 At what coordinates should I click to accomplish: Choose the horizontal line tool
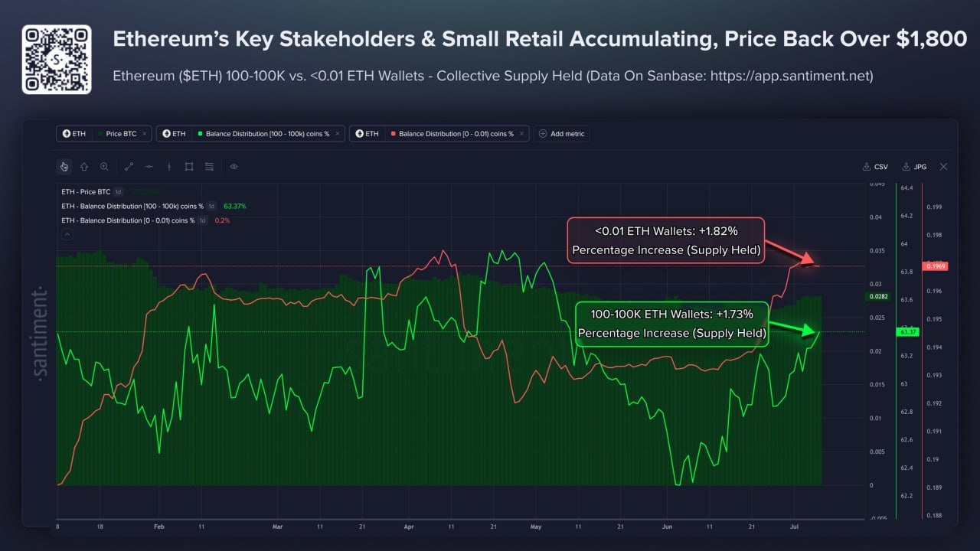pos(149,166)
